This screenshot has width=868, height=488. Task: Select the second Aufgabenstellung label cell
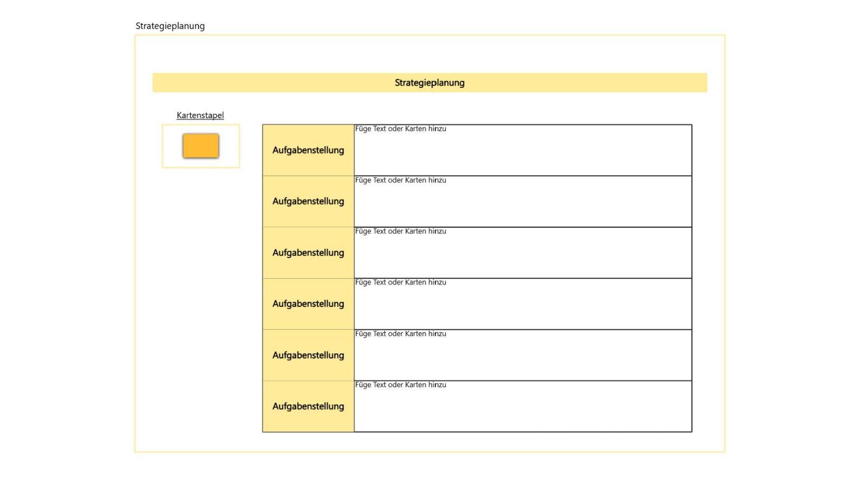click(x=308, y=201)
